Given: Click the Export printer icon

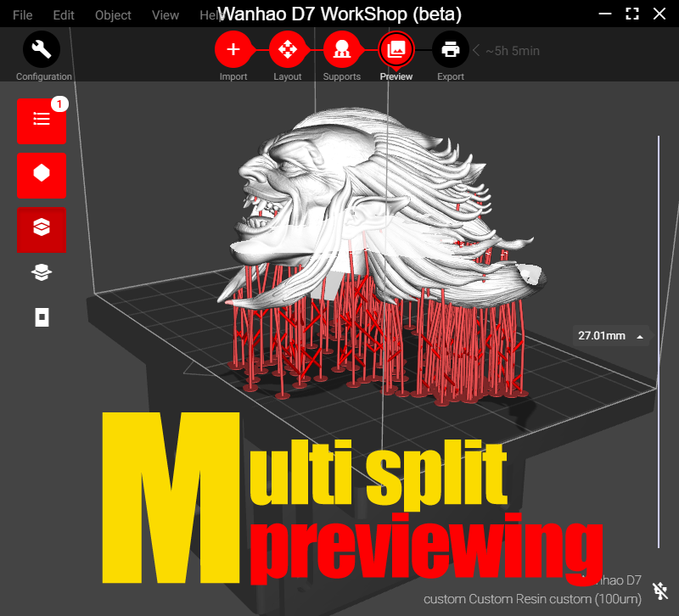Looking at the screenshot, I should tap(451, 50).
